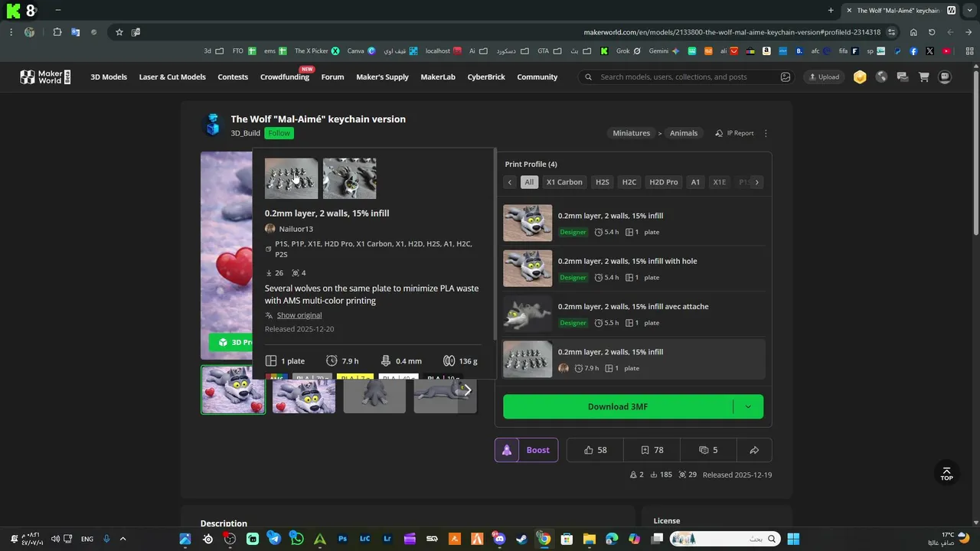Show next printer filters with right chevron

(757, 182)
